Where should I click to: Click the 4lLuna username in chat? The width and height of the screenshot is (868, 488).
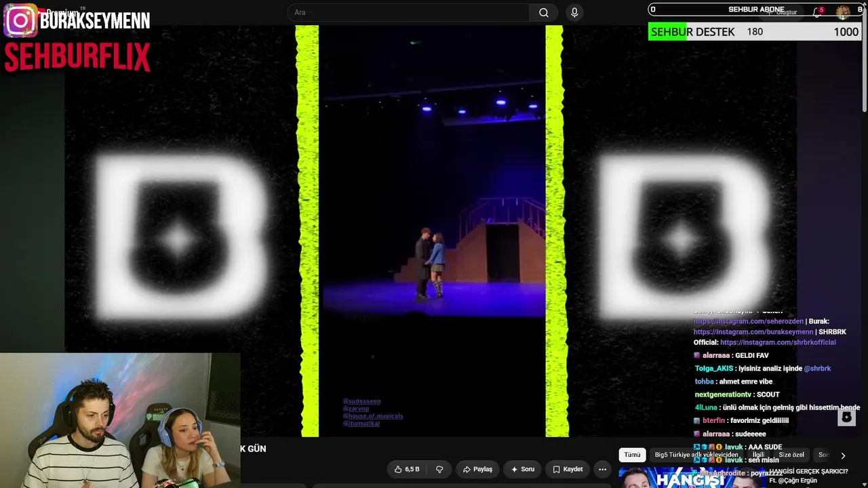pyautogui.click(x=706, y=407)
